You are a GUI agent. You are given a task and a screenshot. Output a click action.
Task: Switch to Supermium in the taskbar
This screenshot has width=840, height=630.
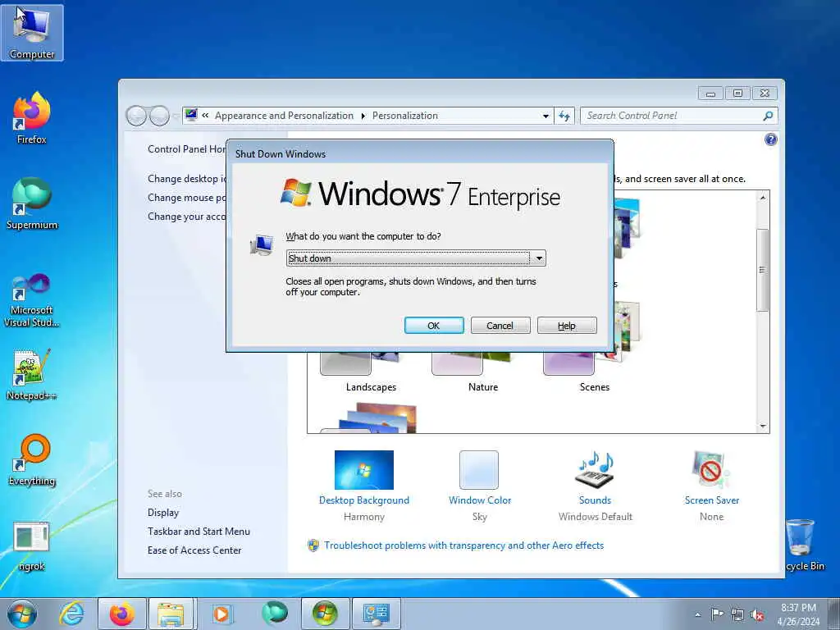coord(275,614)
